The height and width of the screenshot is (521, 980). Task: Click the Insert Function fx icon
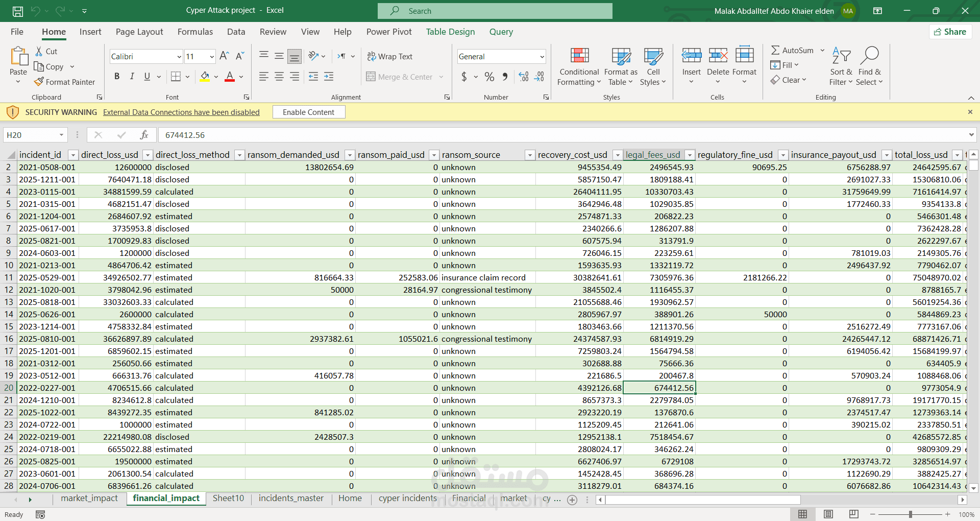(x=144, y=135)
